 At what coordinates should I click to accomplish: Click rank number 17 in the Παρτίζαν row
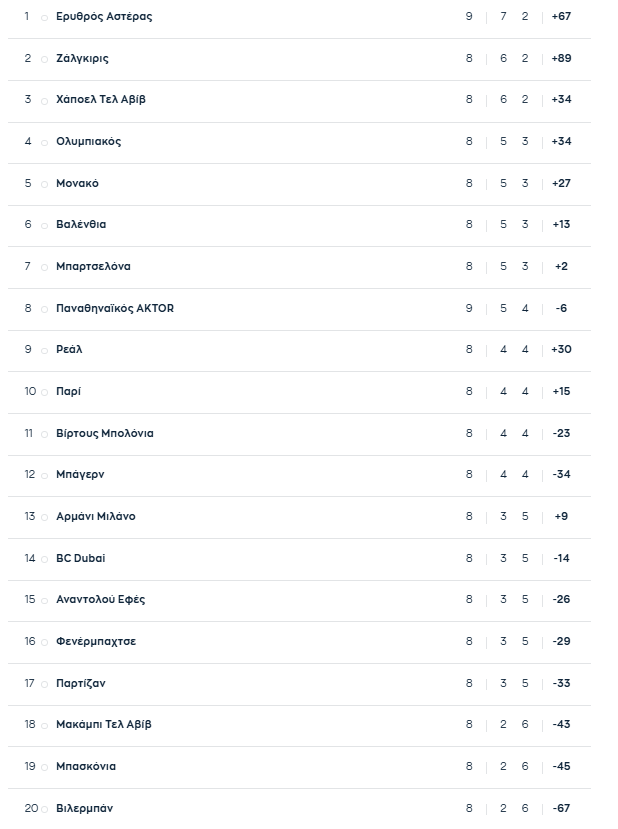(x=30, y=684)
